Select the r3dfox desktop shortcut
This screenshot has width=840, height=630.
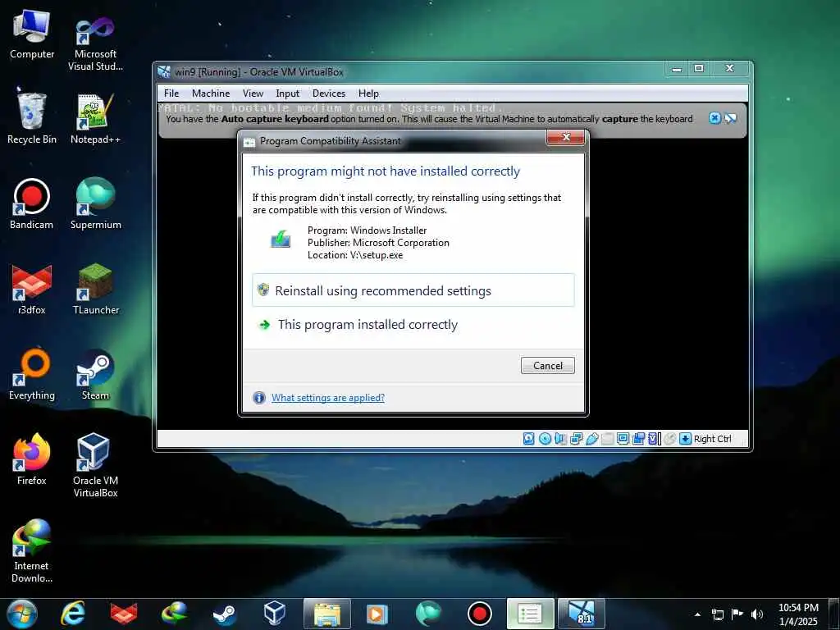click(32, 290)
